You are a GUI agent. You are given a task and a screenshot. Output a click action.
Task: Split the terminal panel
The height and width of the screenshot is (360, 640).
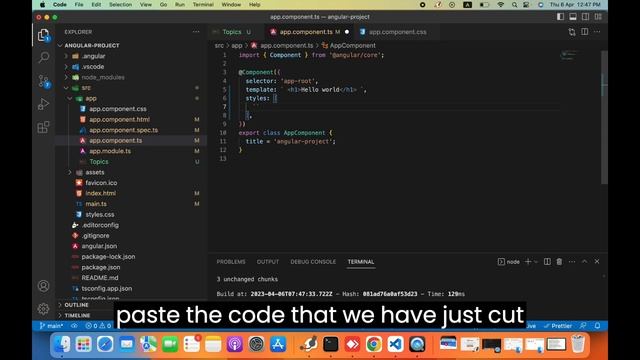pos(547,262)
